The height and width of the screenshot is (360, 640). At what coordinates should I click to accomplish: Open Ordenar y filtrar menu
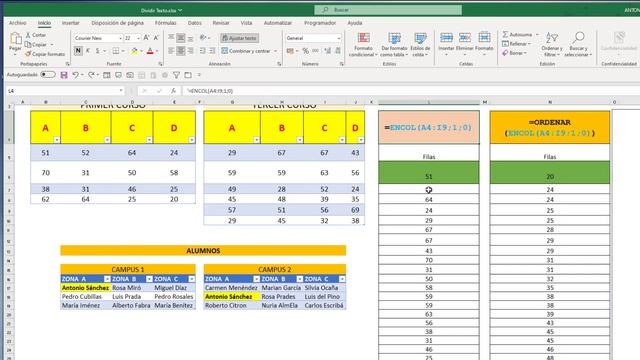(x=552, y=44)
